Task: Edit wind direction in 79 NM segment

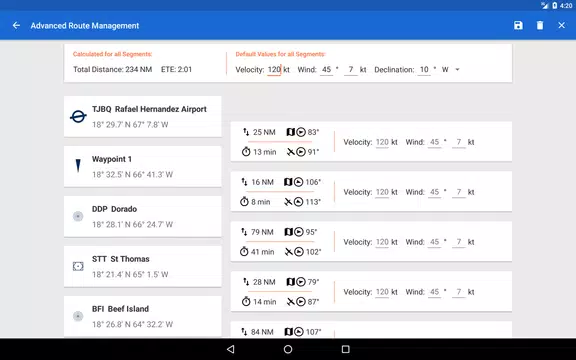Action: point(435,242)
